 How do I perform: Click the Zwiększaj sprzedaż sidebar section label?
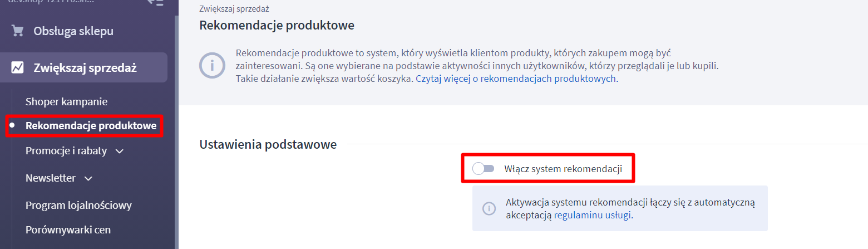85,68
